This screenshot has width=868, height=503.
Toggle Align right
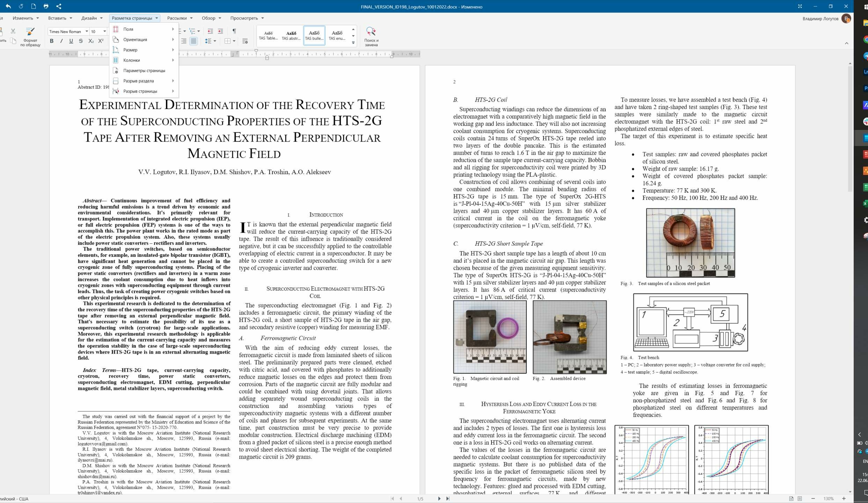184,41
